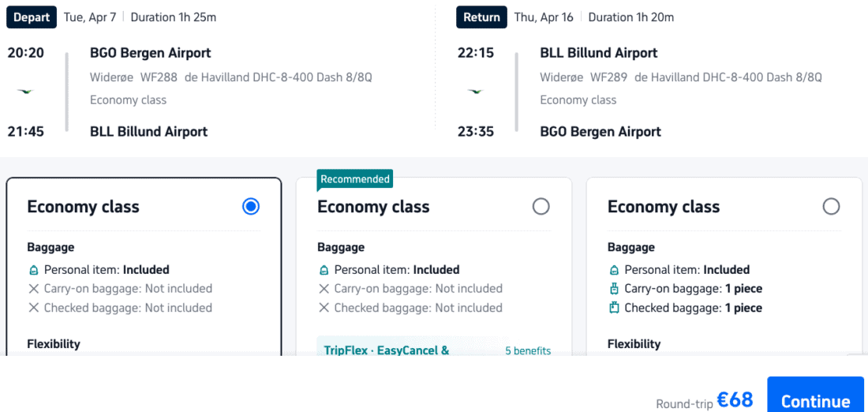Click Widerøe logo on departing flight
The height and width of the screenshot is (412, 868).
pyautogui.click(x=26, y=92)
